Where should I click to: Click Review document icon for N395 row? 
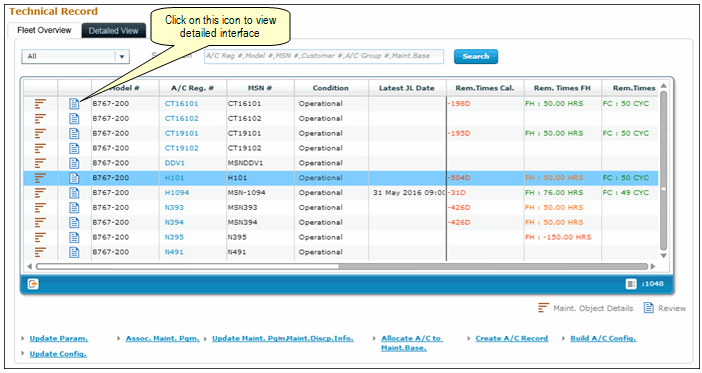pos(74,237)
